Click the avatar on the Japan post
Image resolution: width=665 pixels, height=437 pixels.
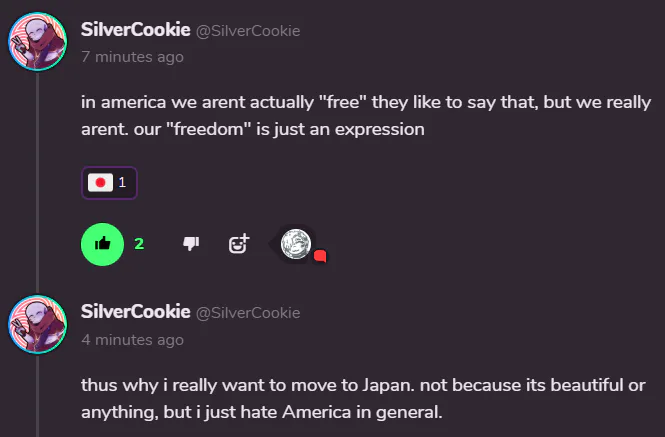[x=38, y=324]
